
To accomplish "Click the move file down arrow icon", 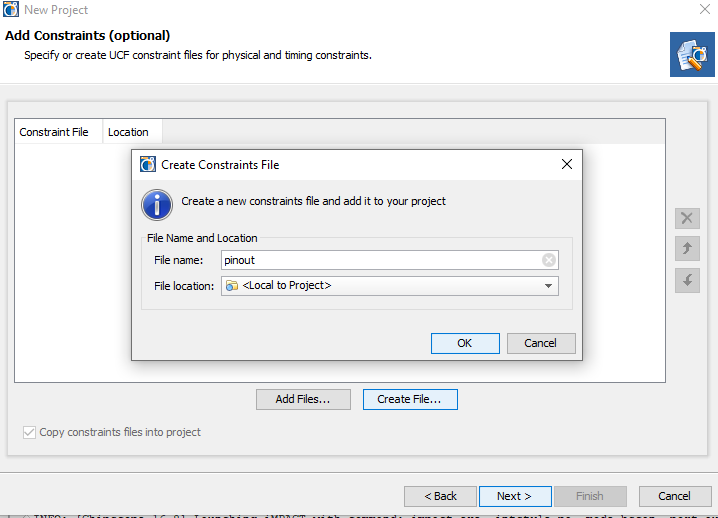I will point(687,281).
